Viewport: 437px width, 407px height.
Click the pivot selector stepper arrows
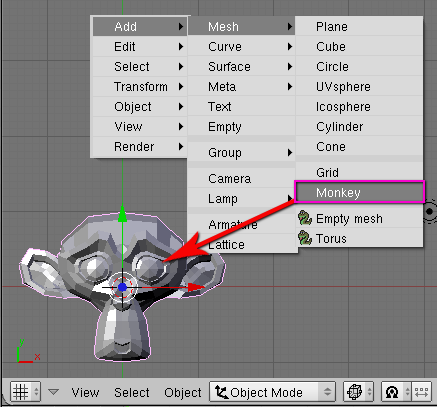[x=407, y=392]
